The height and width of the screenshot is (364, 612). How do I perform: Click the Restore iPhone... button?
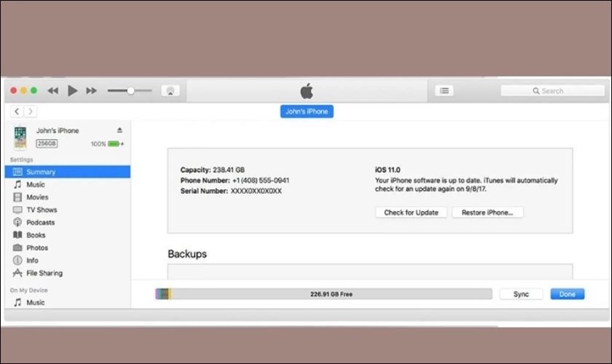[487, 213]
